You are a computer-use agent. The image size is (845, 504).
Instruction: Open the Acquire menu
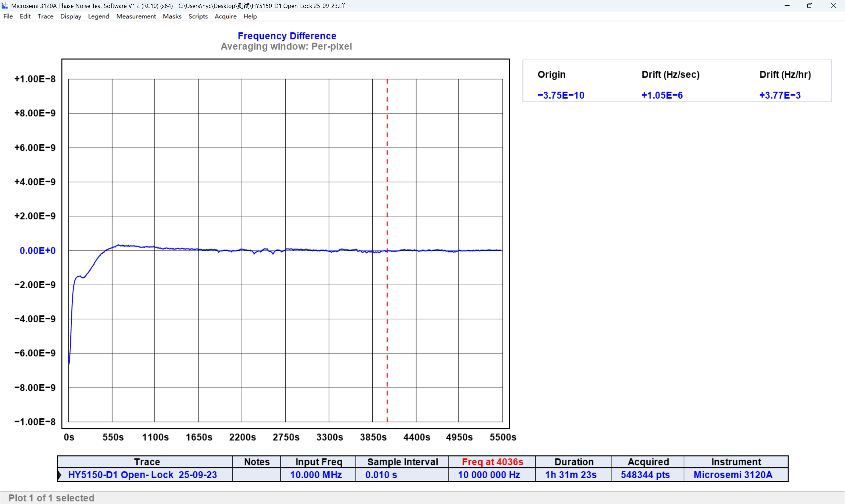225,16
